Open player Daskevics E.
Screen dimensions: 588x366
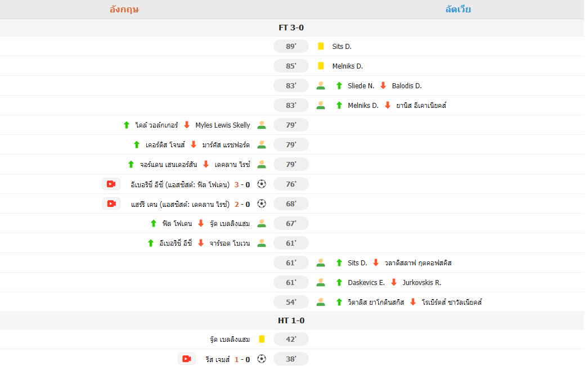[366, 282]
